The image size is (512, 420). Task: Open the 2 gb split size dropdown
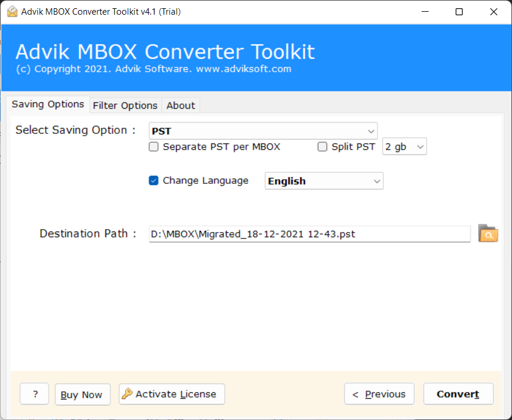tap(404, 147)
